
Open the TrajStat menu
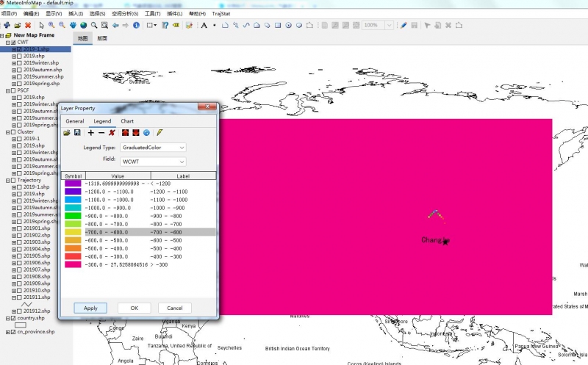221,13
